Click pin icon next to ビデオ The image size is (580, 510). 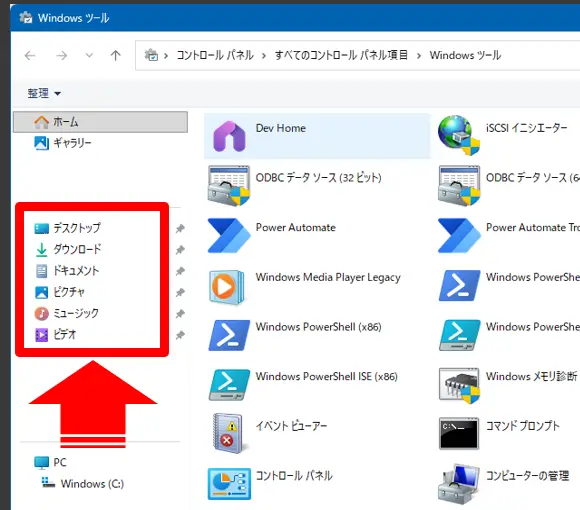coord(180,335)
